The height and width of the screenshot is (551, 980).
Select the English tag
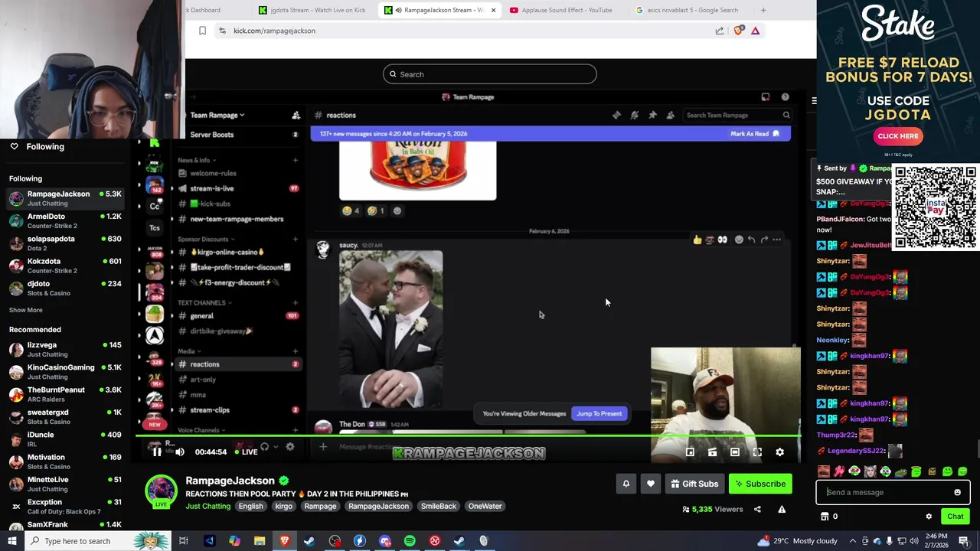pyautogui.click(x=250, y=506)
